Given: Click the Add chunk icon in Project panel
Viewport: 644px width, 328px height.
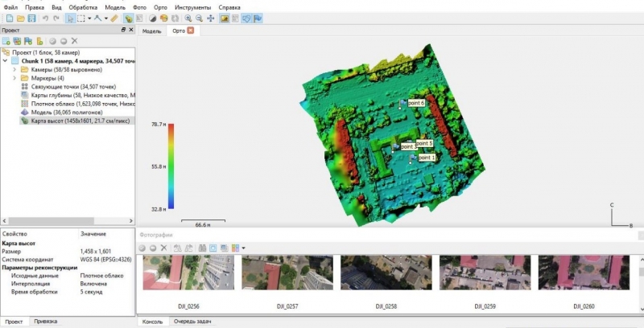Looking at the screenshot, I should click(x=6, y=40).
